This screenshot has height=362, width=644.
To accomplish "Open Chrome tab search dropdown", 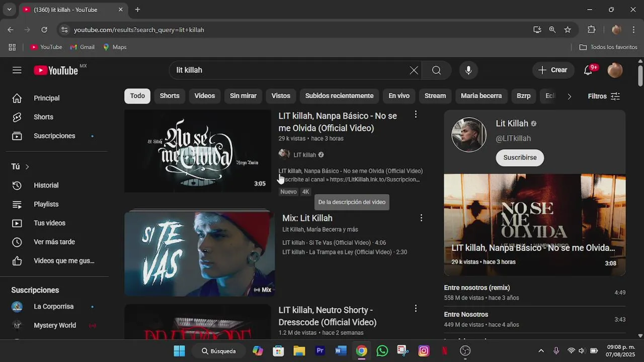I will coord(9,10).
